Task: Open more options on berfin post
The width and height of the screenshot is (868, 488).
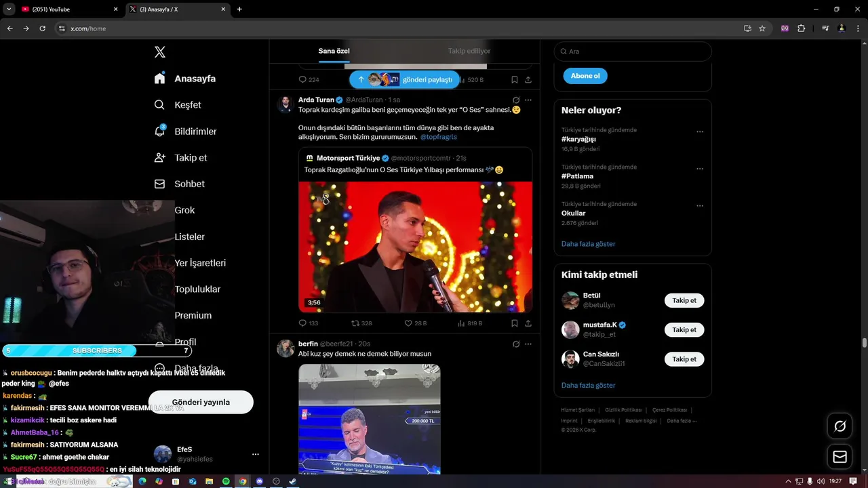Action: 528,344
